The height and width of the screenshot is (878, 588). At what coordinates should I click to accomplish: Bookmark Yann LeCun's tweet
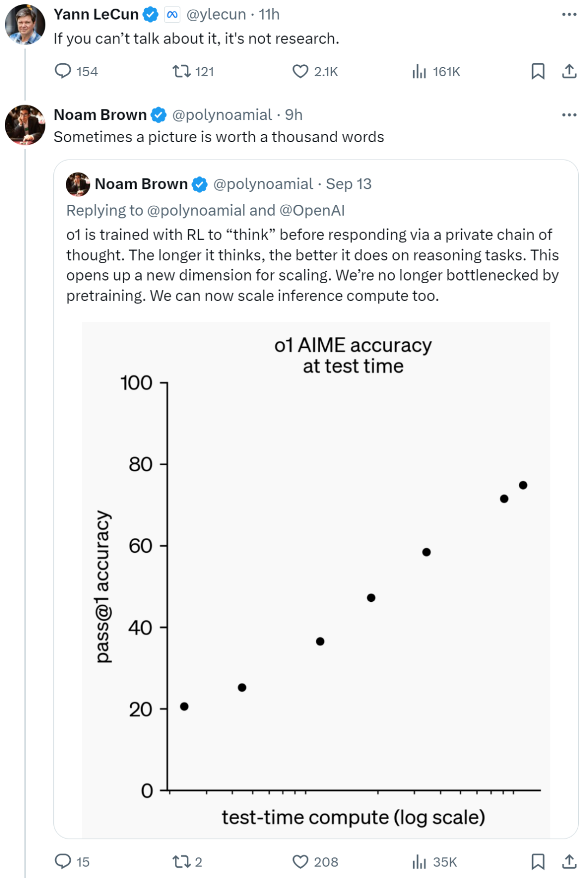point(538,71)
